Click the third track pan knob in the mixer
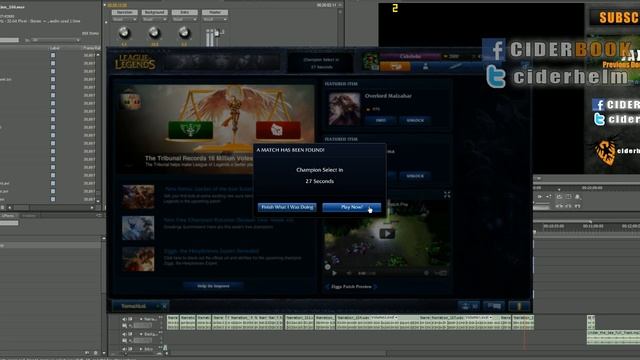Image resolution: width=640 pixels, height=360 pixels. [x=184, y=33]
